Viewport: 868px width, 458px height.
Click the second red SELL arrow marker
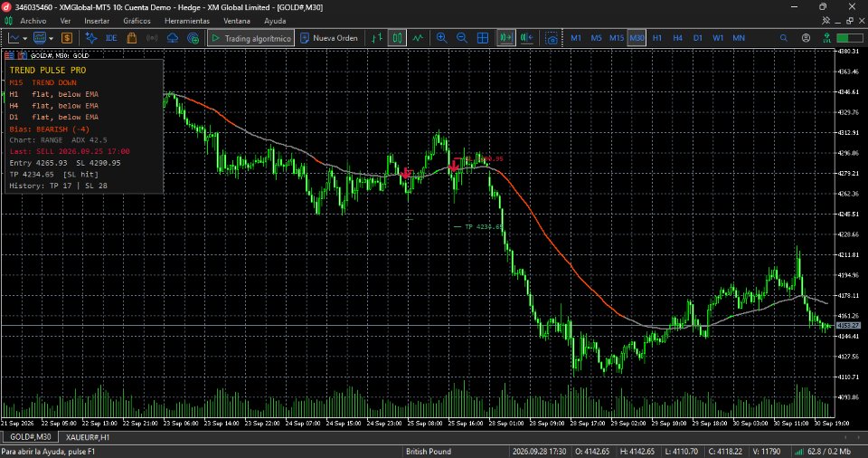454,166
